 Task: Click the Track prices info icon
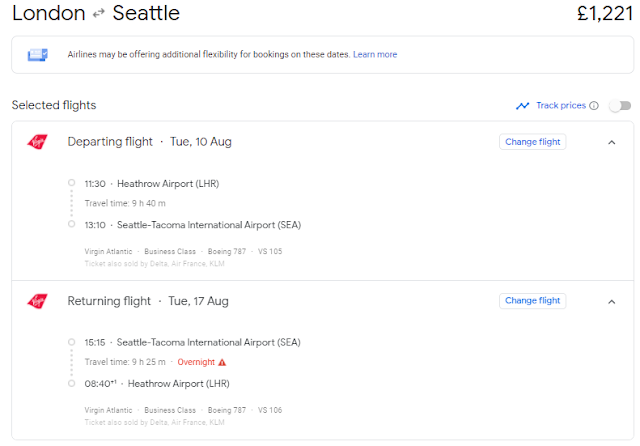pyautogui.click(x=594, y=106)
